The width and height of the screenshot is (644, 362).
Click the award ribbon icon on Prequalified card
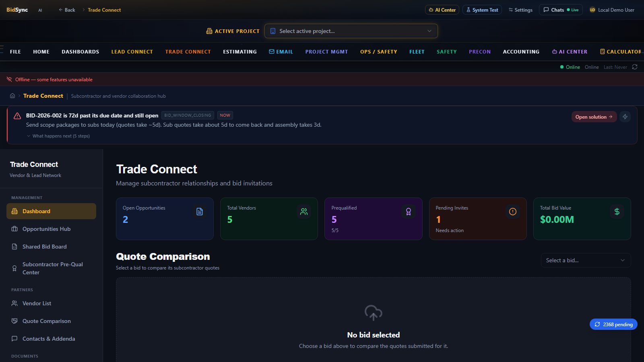click(409, 212)
